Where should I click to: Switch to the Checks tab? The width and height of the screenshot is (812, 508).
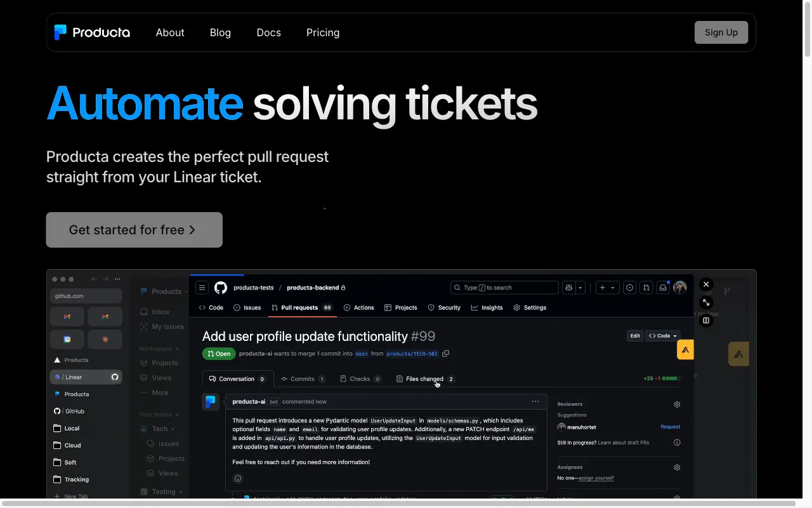click(x=360, y=378)
